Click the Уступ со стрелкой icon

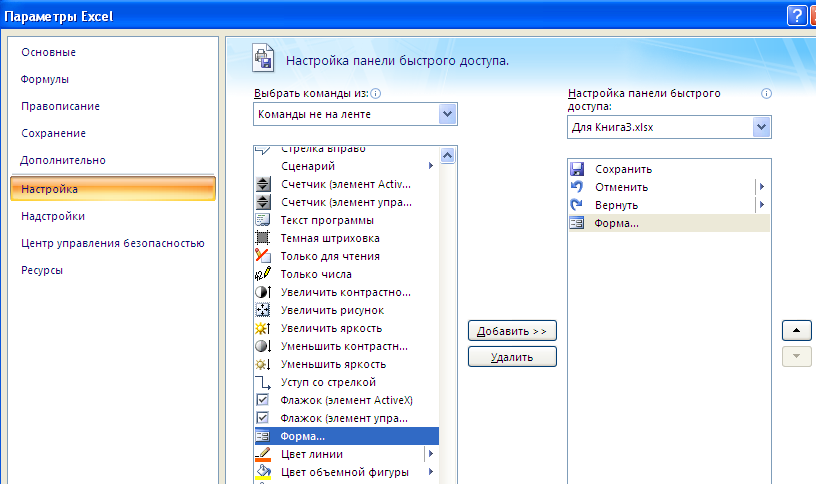pos(263,383)
